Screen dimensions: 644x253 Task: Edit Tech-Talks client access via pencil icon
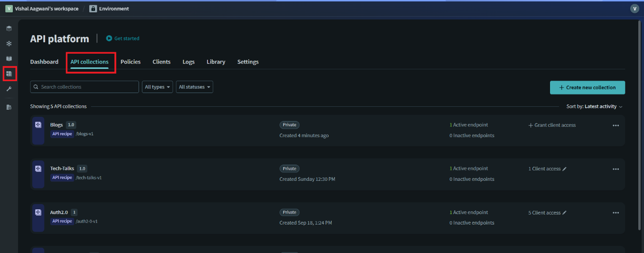coord(565,169)
